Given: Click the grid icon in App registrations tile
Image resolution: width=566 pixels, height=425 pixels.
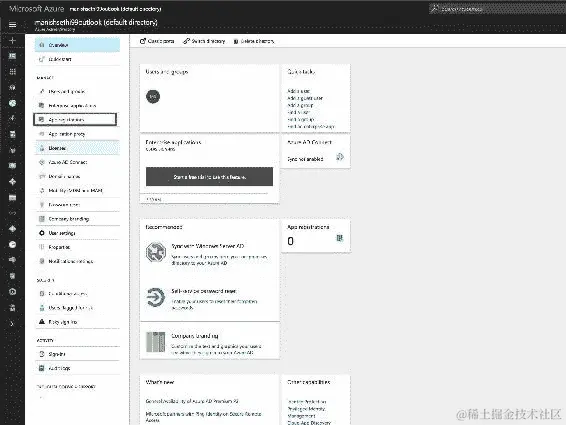Looking at the screenshot, I should tap(340, 238).
